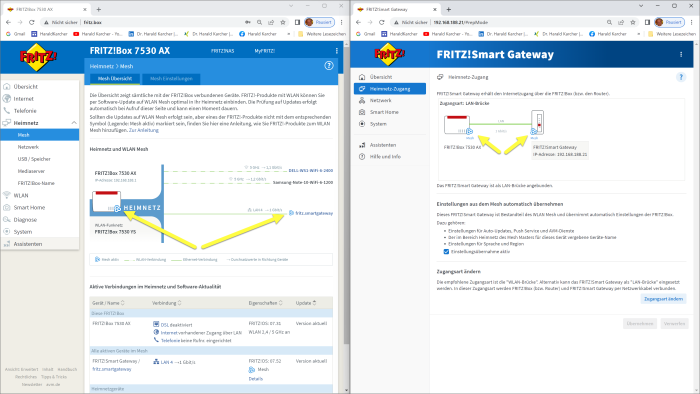700x394 pixels.
Task: Collapse the Heimnetz menu section
Action: point(74,123)
